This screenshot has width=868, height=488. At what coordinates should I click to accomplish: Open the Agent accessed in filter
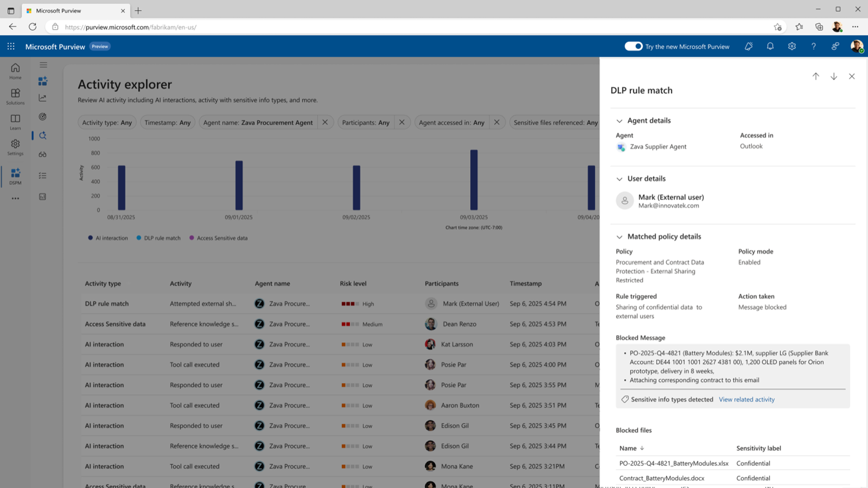pyautogui.click(x=452, y=123)
